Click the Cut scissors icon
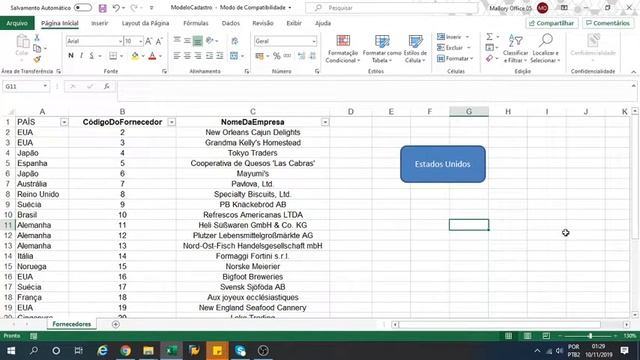 37,38
